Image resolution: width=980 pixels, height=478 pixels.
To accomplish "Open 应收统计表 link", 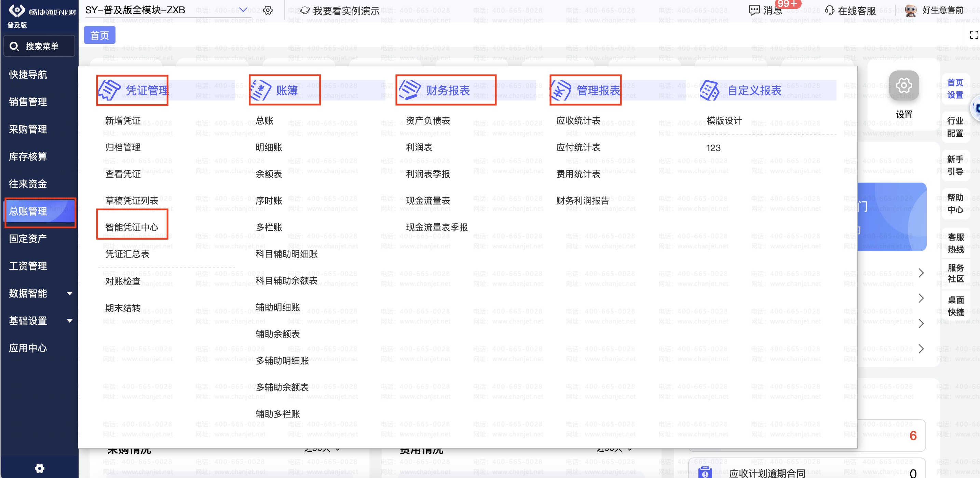I will pos(578,121).
